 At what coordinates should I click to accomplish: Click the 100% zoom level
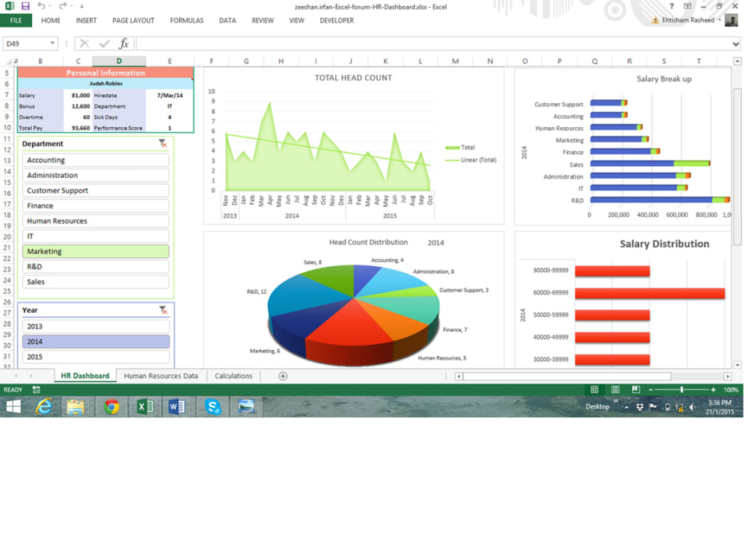[x=731, y=390]
